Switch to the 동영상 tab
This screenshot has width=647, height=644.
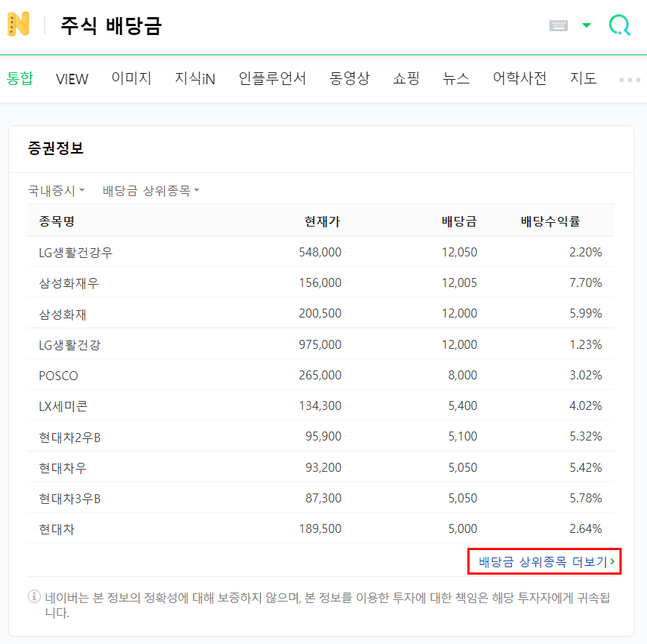click(x=350, y=78)
